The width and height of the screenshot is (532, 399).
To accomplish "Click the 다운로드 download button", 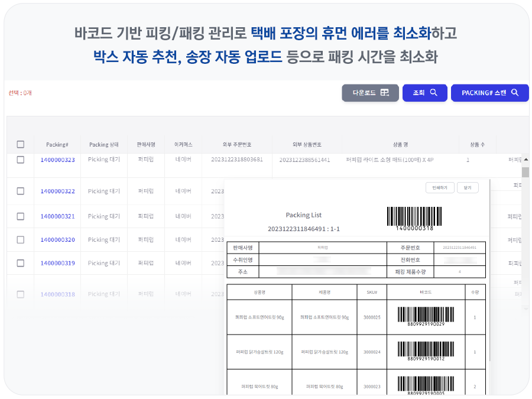I will pyautogui.click(x=370, y=93).
